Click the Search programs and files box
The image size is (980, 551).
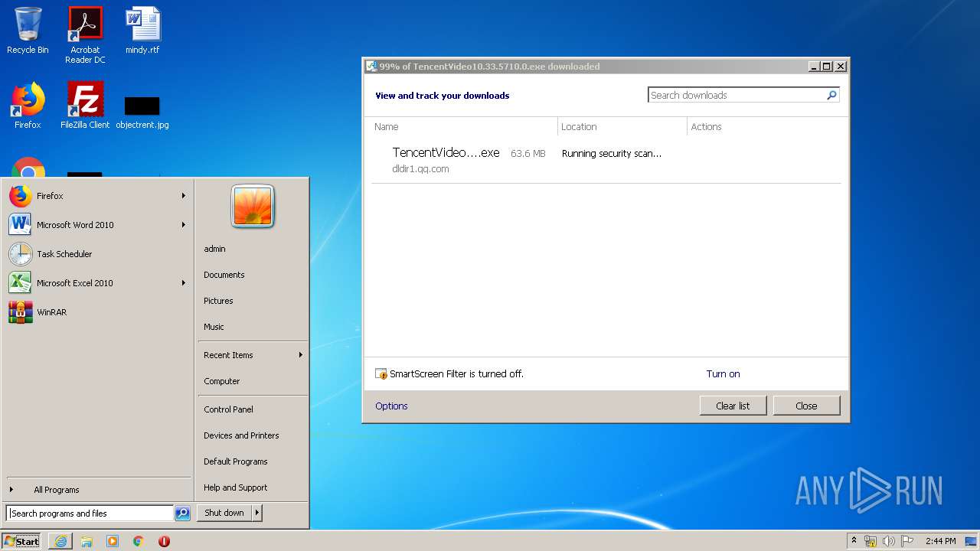tap(90, 514)
